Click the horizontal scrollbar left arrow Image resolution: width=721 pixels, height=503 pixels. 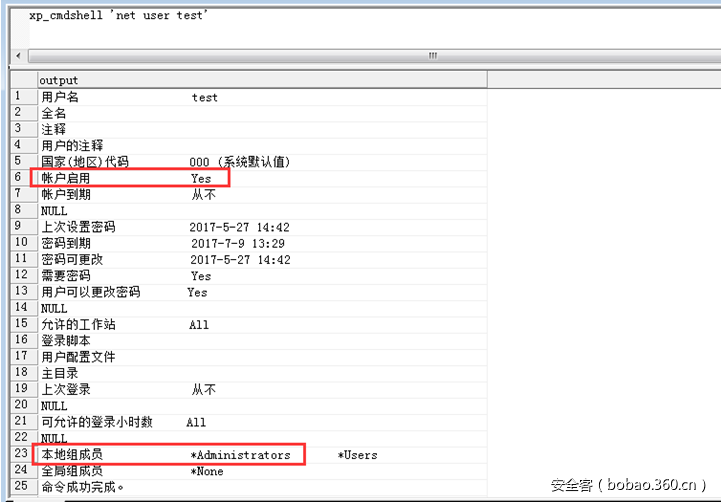(x=18, y=56)
